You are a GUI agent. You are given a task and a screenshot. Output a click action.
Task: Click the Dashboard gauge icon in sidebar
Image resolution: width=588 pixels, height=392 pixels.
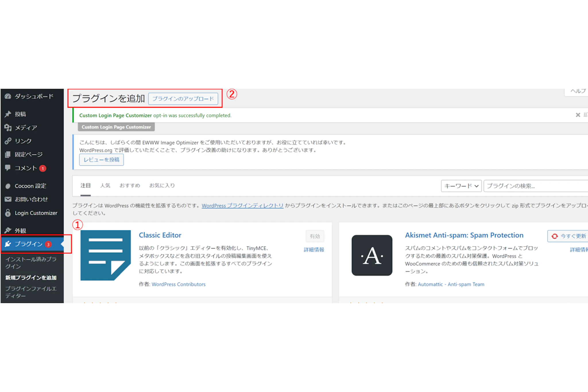point(8,96)
